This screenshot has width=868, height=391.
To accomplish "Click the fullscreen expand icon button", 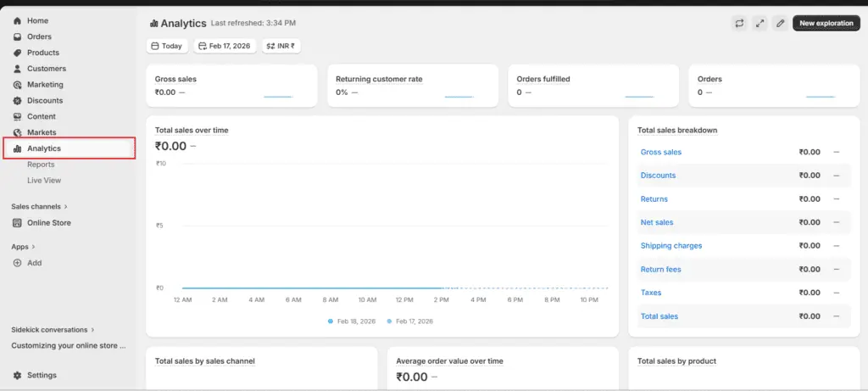I will pos(759,23).
